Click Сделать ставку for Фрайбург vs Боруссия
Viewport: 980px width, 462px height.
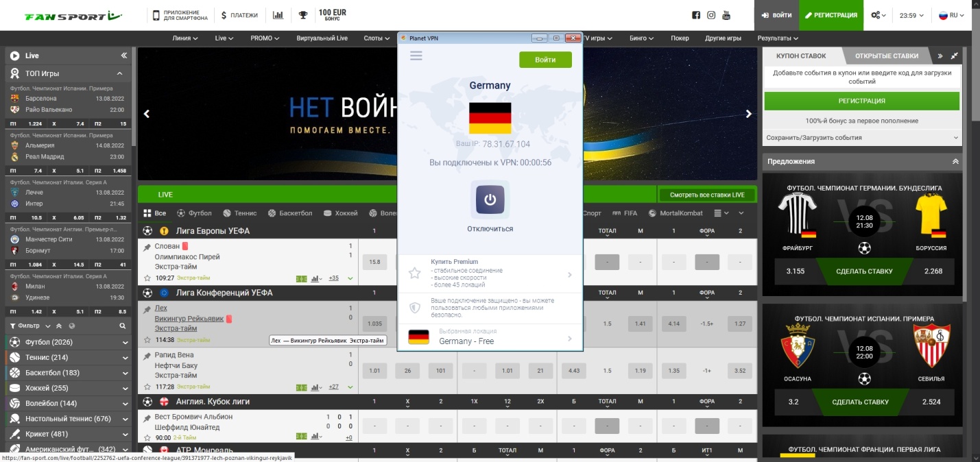point(864,271)
